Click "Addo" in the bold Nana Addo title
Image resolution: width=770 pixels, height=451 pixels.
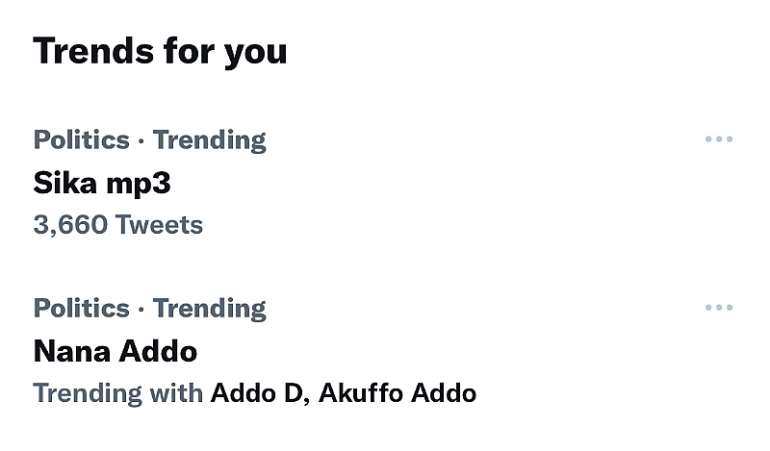point(158,351)
